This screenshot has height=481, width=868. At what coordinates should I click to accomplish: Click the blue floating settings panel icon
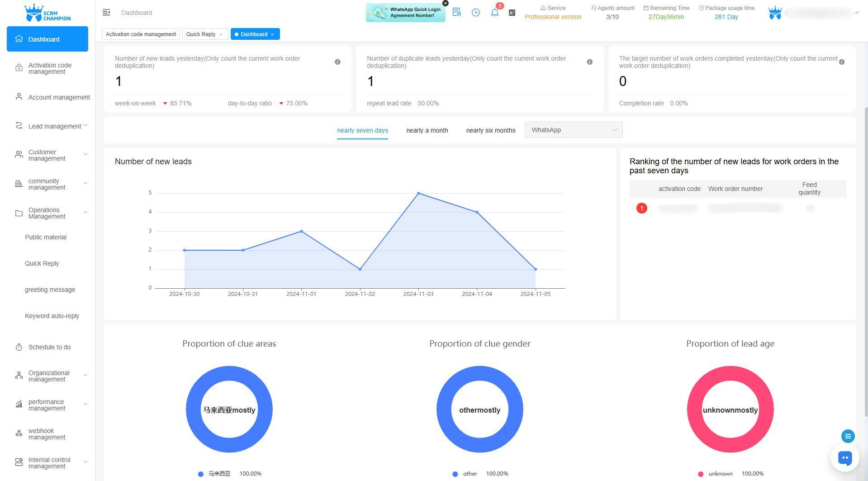tap(847, 436)
